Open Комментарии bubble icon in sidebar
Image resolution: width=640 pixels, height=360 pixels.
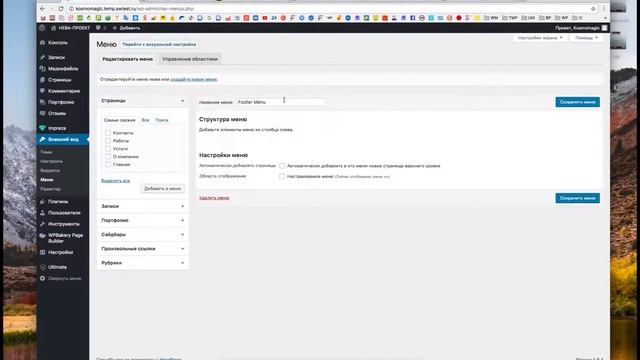[x=42, y=91]
